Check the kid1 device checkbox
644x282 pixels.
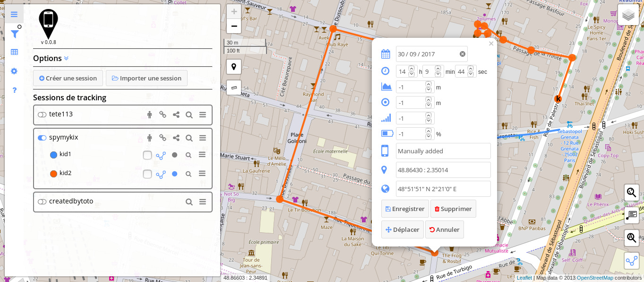click(x=147, y=155)
